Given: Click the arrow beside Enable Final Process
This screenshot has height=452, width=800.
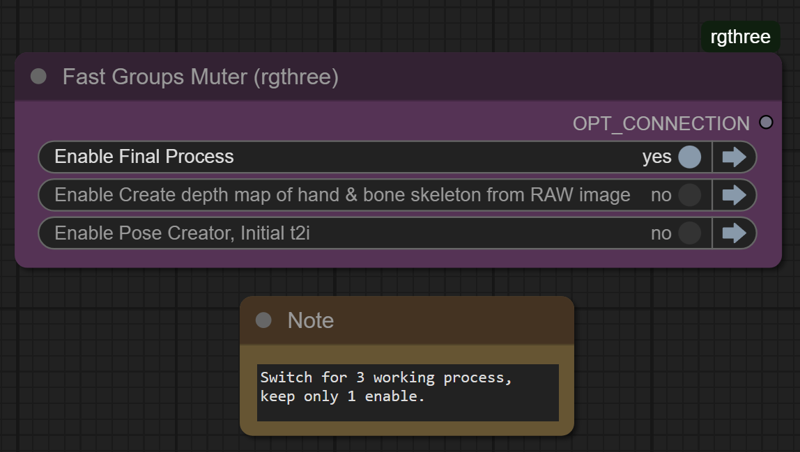Looking at the screenshot, I should (x=734, y=157).
